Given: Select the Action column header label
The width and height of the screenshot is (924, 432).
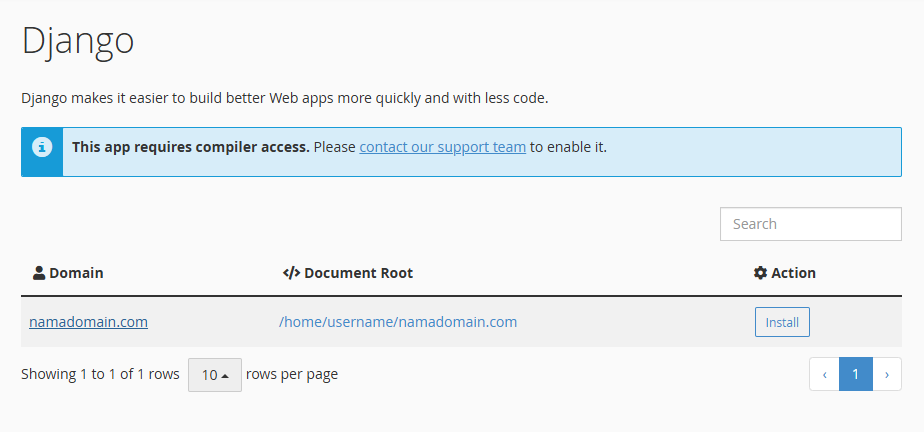Looking at the screenshot, I should (793, 273).
